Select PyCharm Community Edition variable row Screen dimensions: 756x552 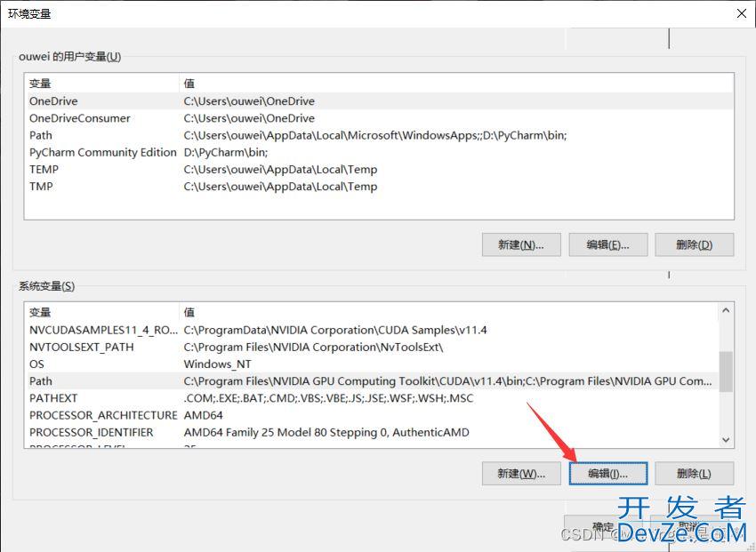pos(379,152)
